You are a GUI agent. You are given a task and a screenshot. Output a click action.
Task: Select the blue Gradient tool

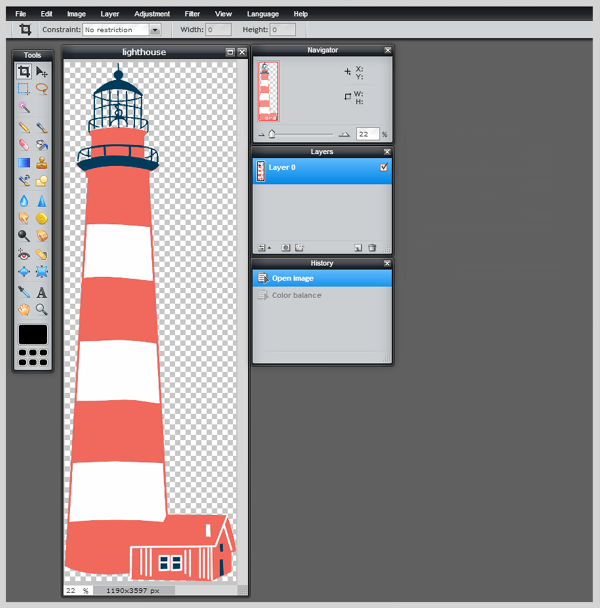pyautogui.click(x=24, y=163)
